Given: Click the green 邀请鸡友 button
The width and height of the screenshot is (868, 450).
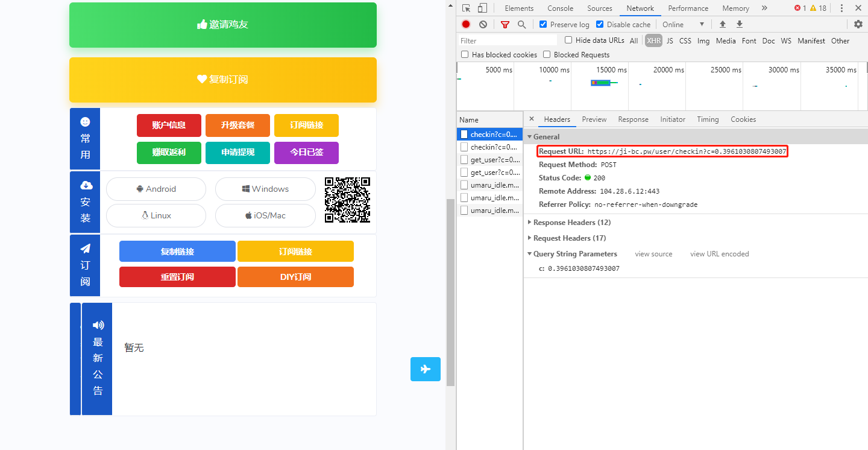Looking at the screenshot, I should point(223,25).
